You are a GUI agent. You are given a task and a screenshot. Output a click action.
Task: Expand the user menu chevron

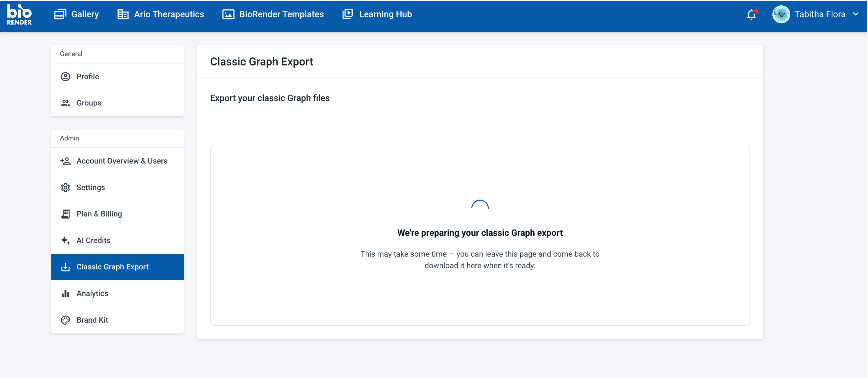856,14
